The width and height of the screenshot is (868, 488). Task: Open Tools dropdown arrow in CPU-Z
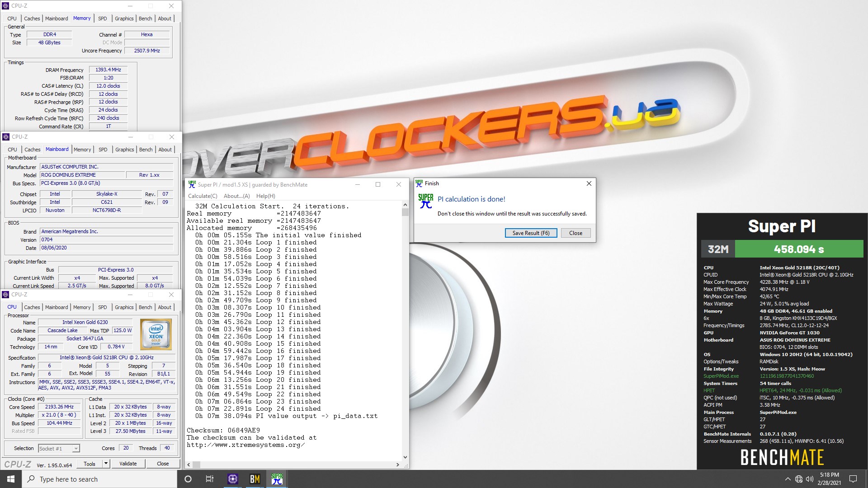(x=106, y=464)
